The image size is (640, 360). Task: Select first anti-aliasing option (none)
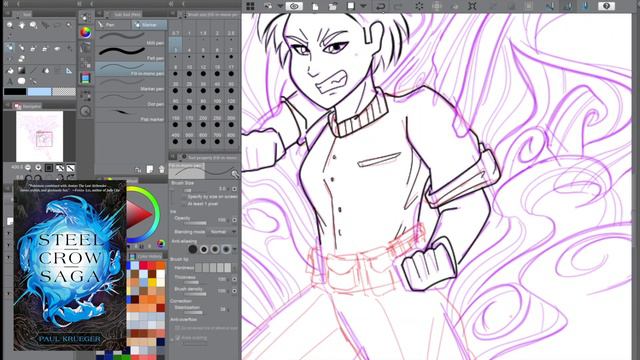click(193, 249)
